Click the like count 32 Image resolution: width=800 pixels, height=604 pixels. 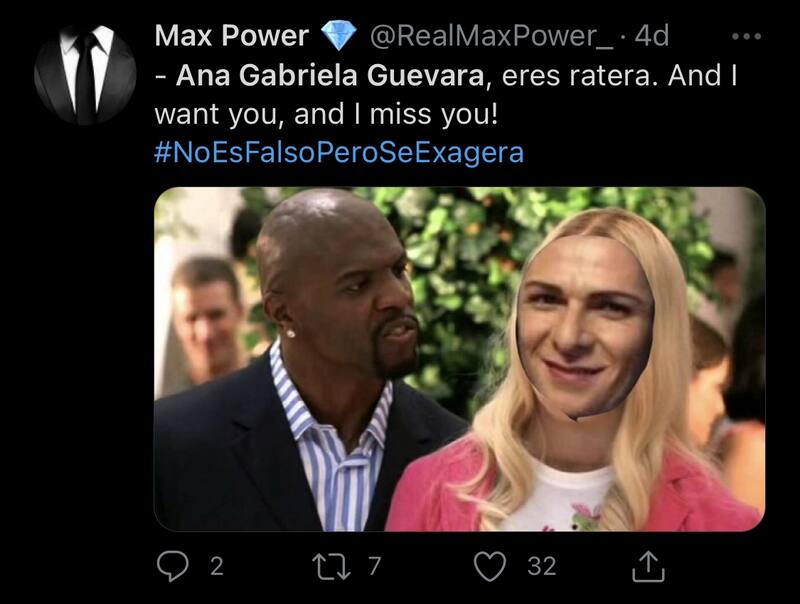[541, 566]
